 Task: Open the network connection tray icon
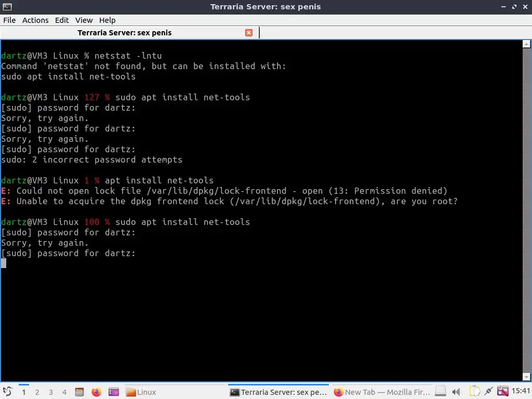point(488,392)
